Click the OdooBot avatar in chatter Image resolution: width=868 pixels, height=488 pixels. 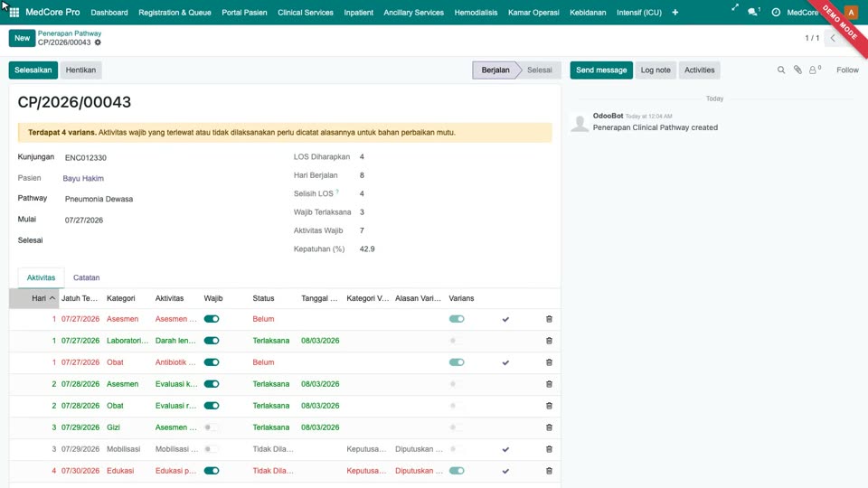pyautogui.click(x=580, y=122)
